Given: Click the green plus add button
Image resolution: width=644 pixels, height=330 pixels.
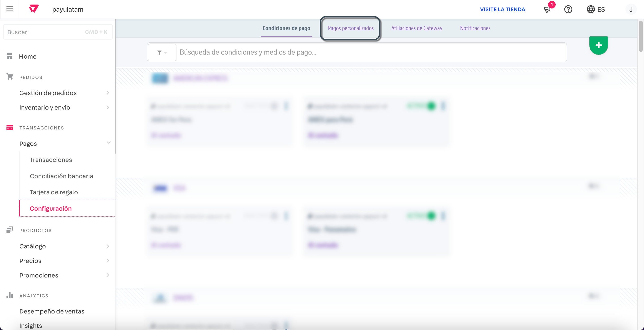Looking at the screenshot, I should [x=599, y=45].
